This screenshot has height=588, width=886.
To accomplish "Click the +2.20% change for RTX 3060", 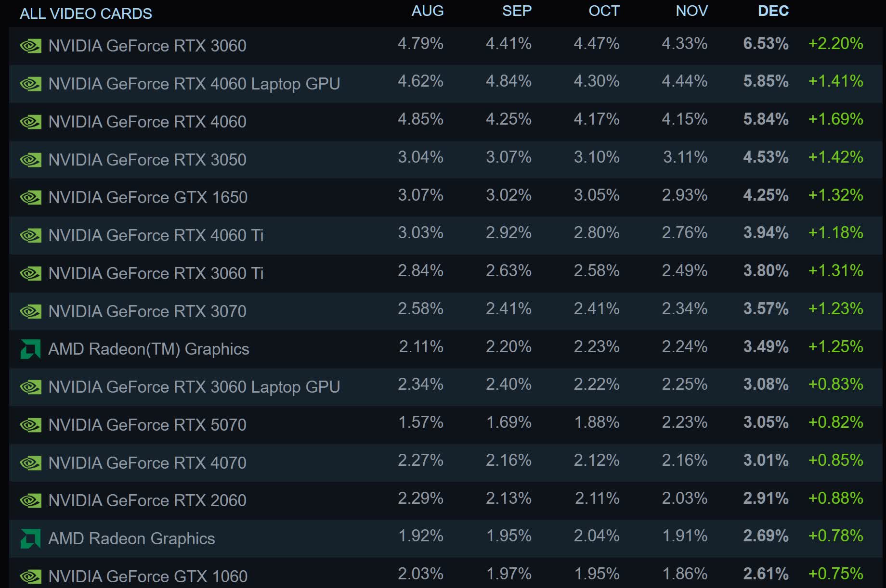I will pos(835,44).
